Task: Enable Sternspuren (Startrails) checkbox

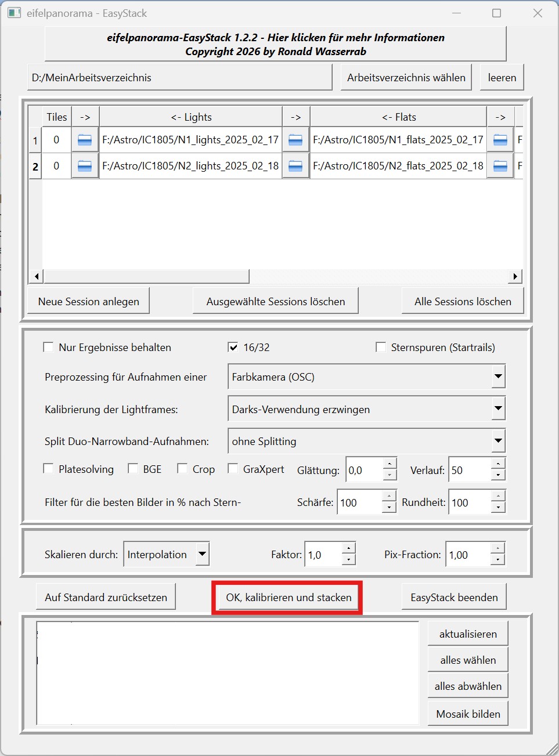Action: 381,348
